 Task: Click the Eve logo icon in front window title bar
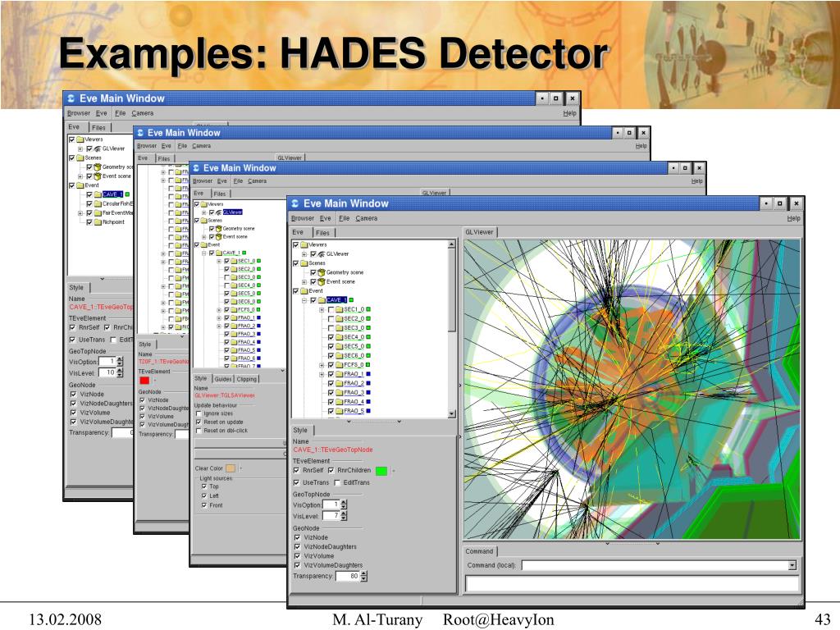[295, 203]
